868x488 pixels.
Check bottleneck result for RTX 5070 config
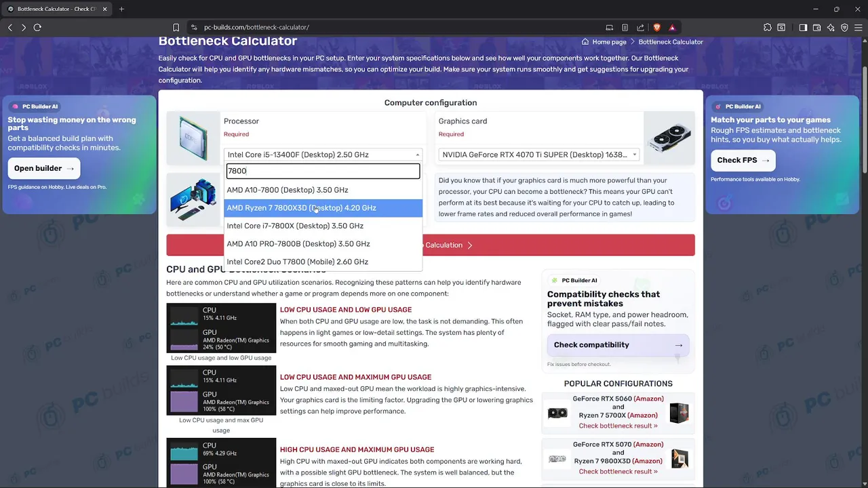point(618,472)
